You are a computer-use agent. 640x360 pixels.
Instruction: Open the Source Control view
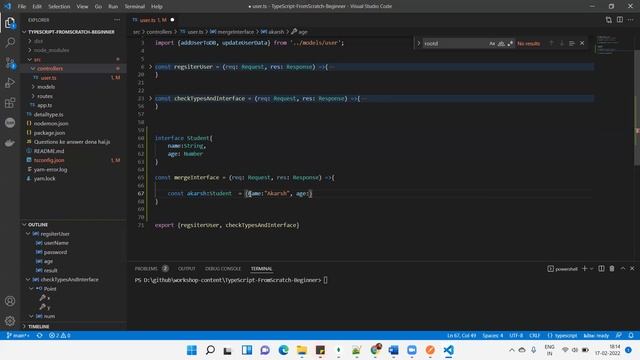[x=10, y=62]
